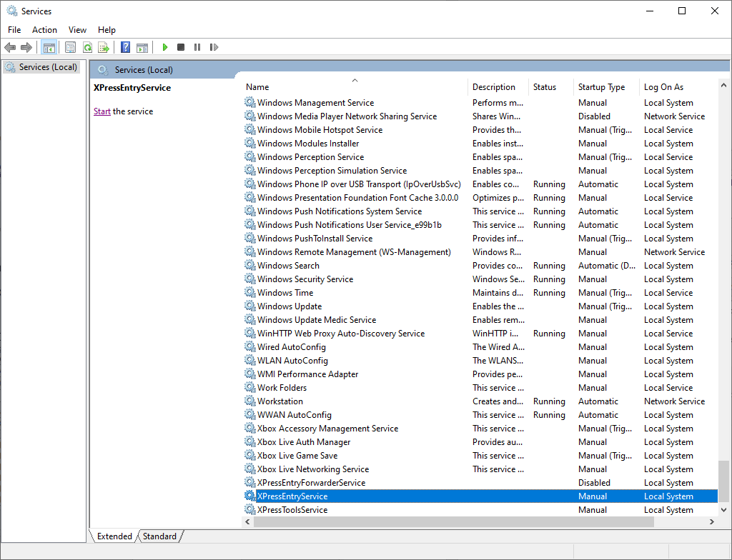Click gear icon of Windows Modules Installer
The image size is (732, 560).
[250, 143]
